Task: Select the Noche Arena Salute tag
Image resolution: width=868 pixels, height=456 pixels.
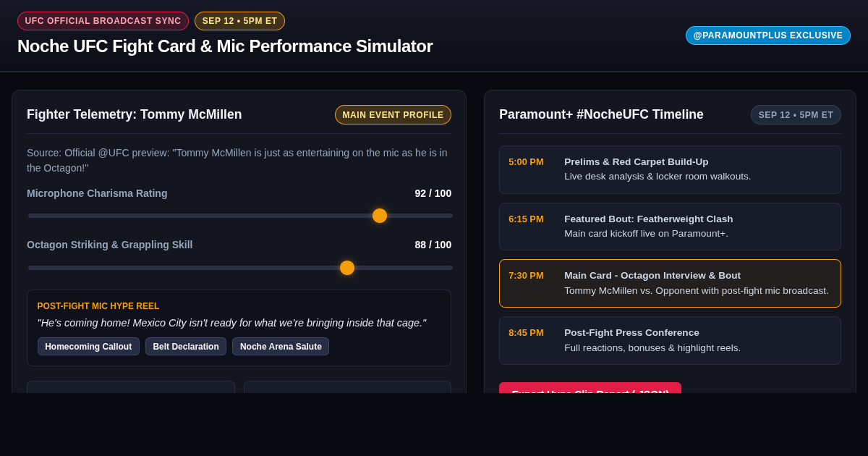Action: point(281,347)
